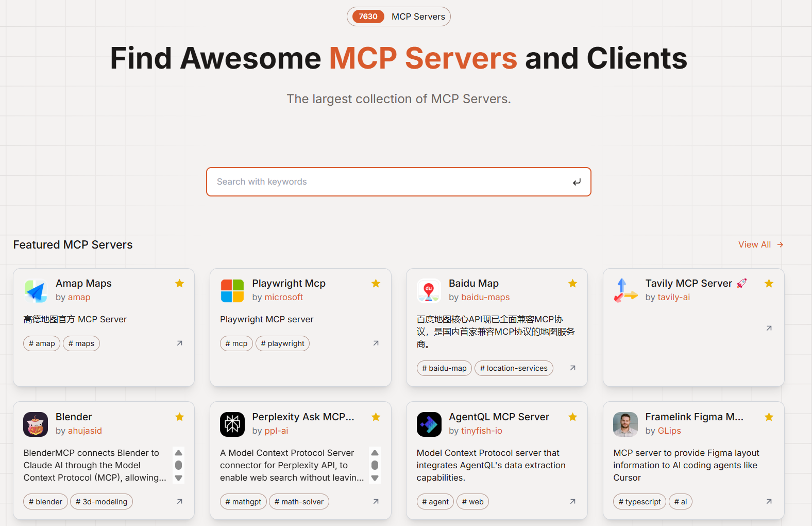Open the amap author link
This screenshot has height=526, width=812.
79,297
